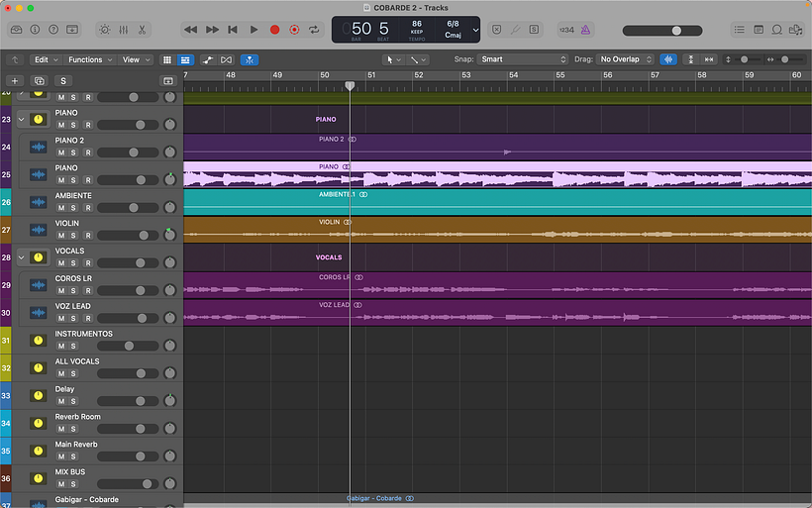The width and height of the screenshot is (812, 508).
Task: Click the red Record button
Action: (x=274, y=30)
